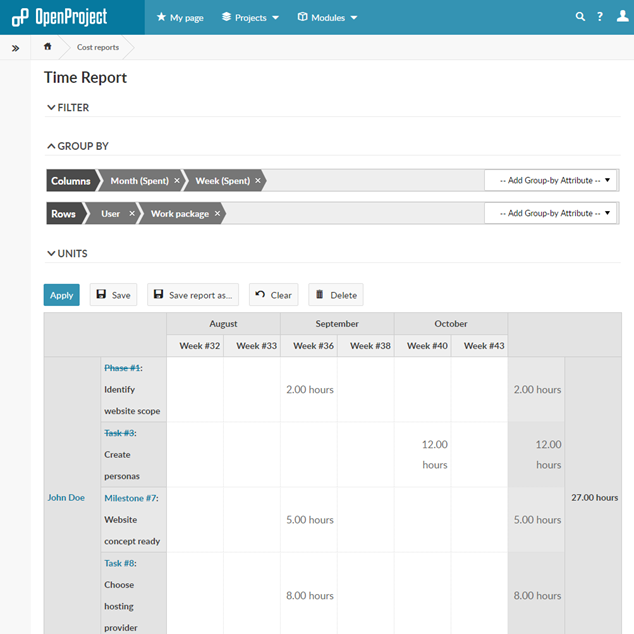Click the Work package row chip

[x=180, y=213]
